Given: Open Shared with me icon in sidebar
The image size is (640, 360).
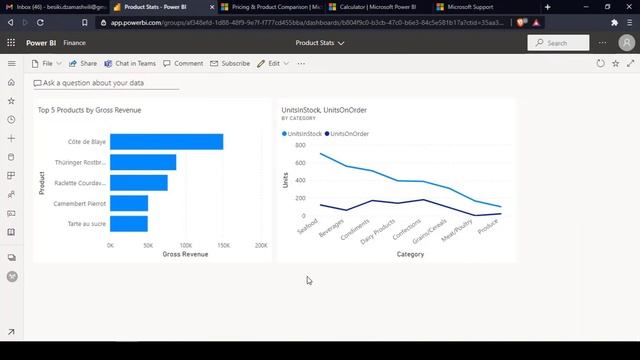Looking at the screenshot, I should tap(11, 194).
